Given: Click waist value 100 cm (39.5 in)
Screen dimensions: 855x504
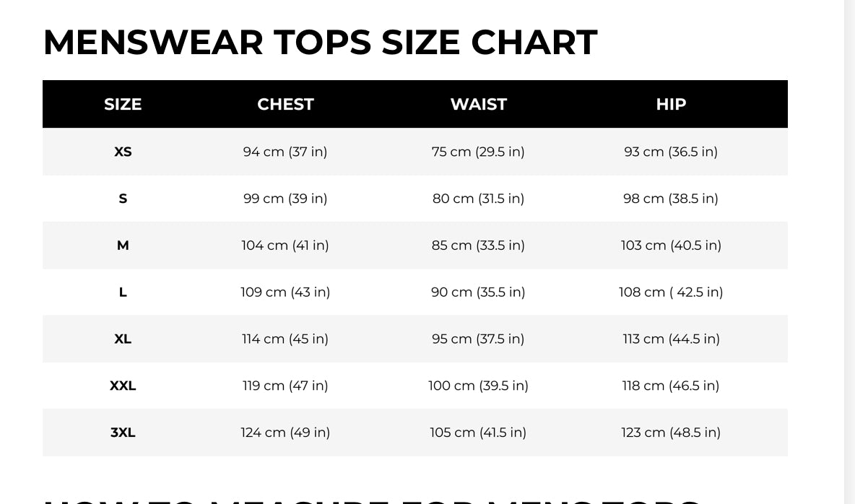Looking at the screenshot, I should (x=478, y=386).
